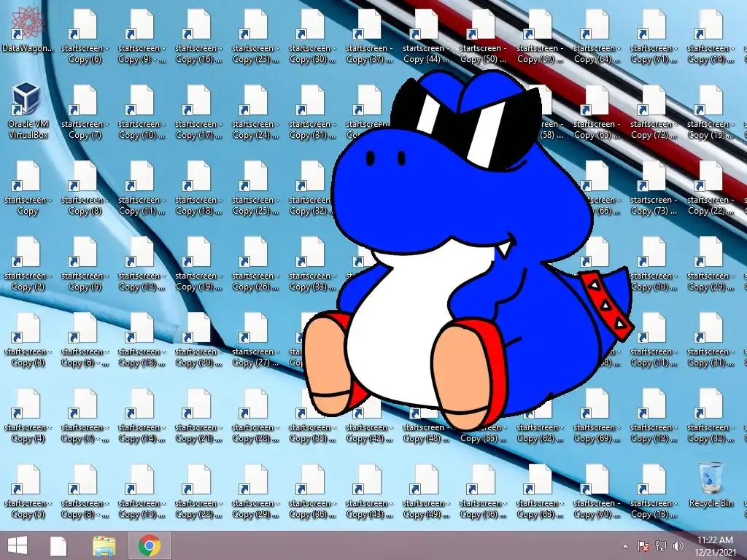Select the 'startscreen - Copy (42)' shortcut
The image size is (747, 560).
tap(369, 421)
